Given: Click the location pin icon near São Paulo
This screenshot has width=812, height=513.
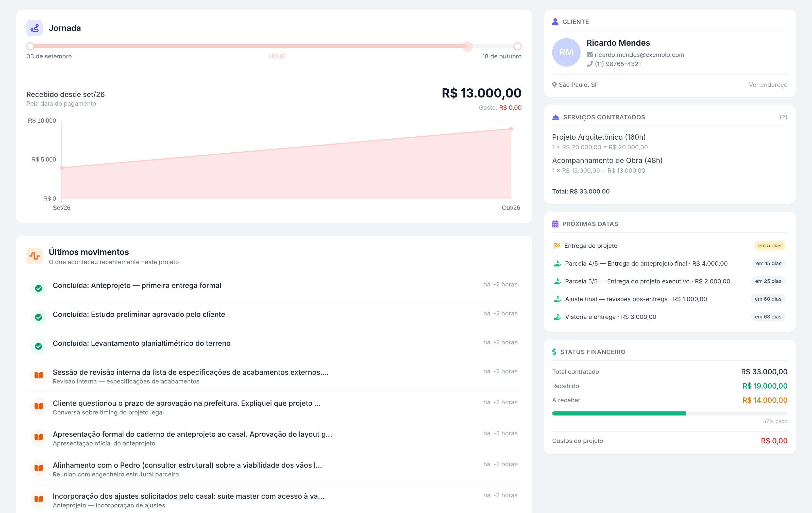Looking at the screenshot, I should tap(554, 85).
